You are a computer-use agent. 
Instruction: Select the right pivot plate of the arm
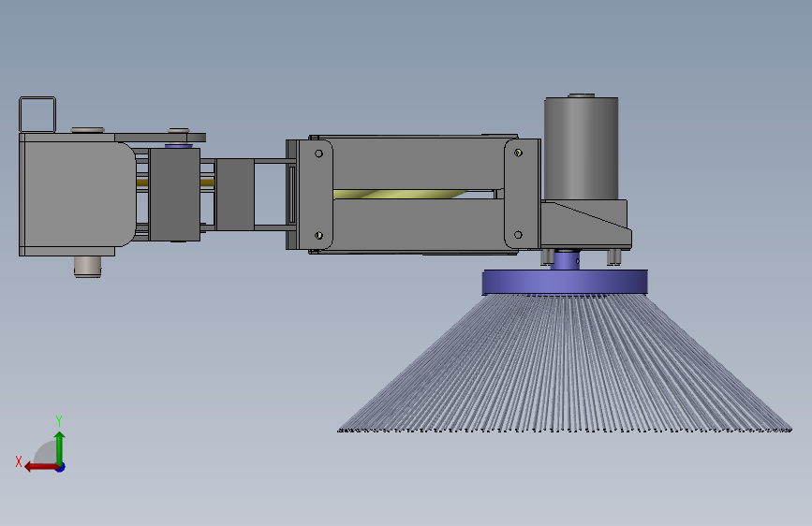[x=522, y=194]
